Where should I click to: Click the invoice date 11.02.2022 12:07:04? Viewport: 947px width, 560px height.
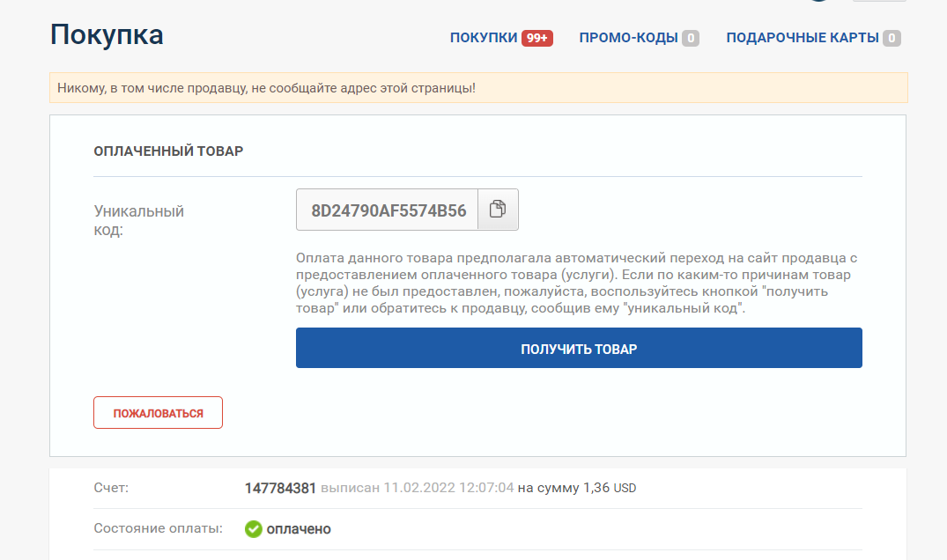[448, 488]
